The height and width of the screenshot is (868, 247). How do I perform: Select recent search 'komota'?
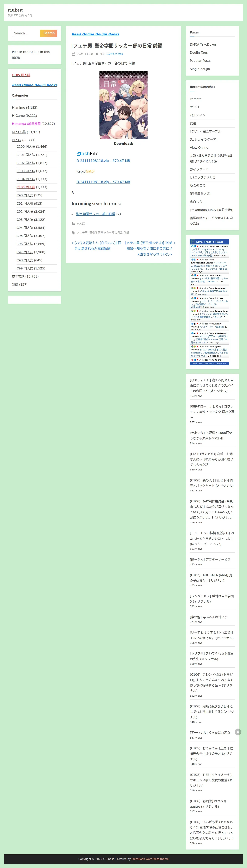click(196, 99)
